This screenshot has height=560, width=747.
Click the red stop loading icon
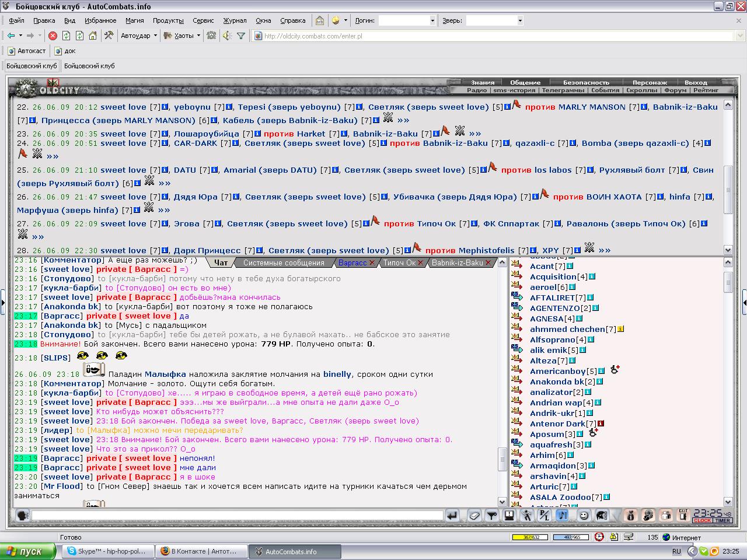(x=53, y=36)
